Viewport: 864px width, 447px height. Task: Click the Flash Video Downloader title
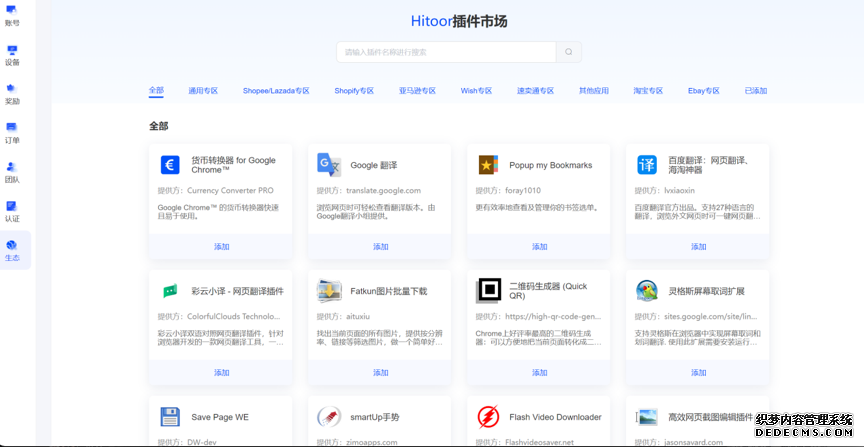pos(555,417)
